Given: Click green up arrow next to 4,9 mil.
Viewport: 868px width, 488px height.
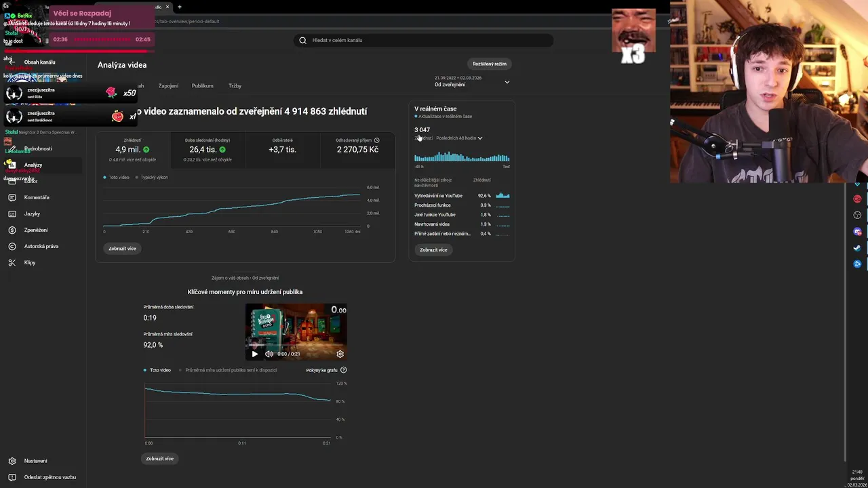Looking at the screenshot, I should click(146, 149).
